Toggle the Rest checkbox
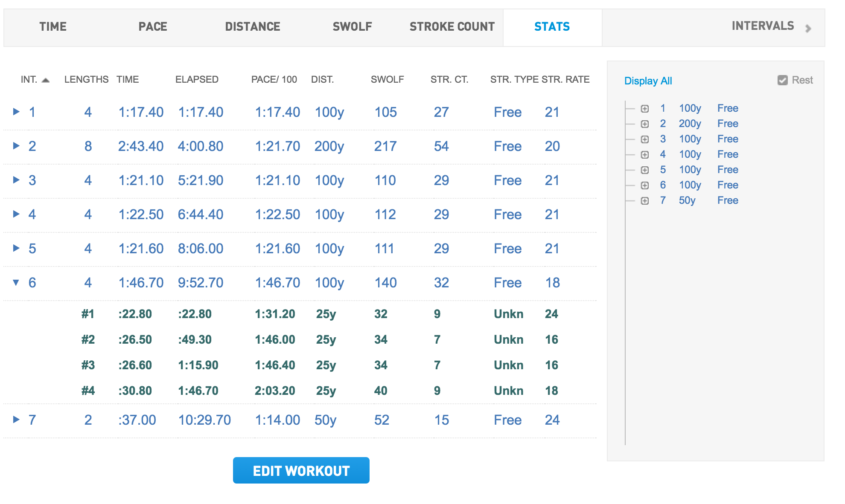The image size is (845, 504). [x=782, y=80]
